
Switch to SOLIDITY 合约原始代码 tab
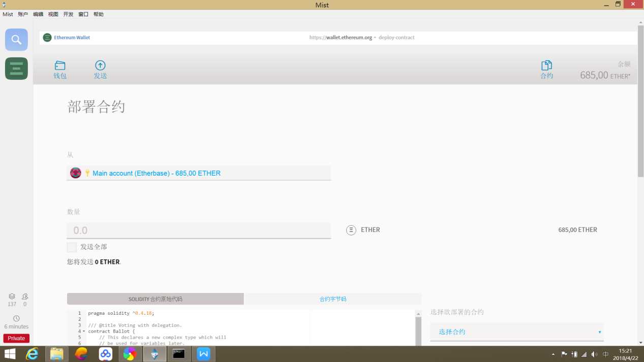pos(156,299)
